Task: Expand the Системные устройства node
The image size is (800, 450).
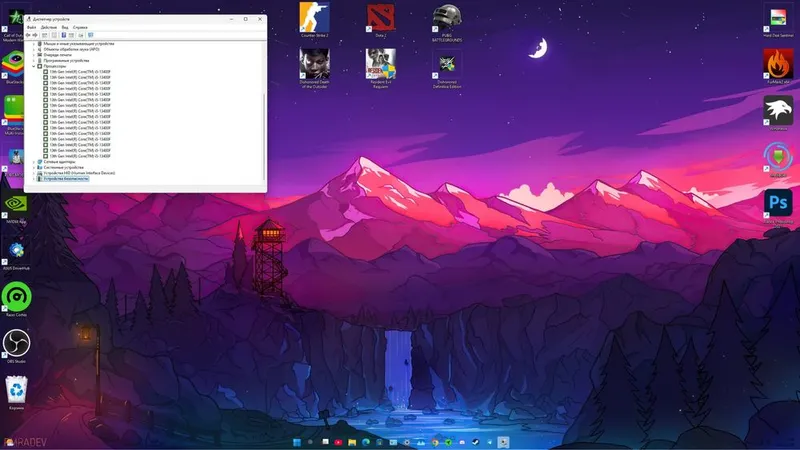Action: 34,167
